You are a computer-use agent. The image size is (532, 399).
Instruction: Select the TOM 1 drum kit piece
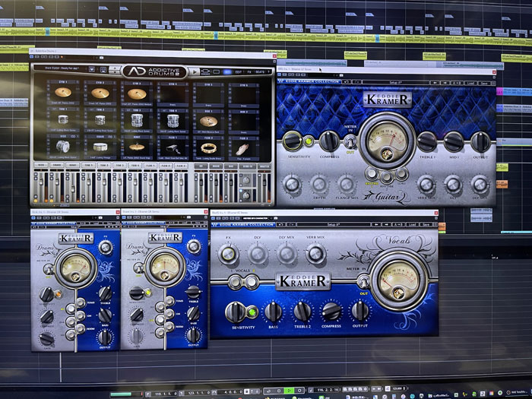point(63,120)
